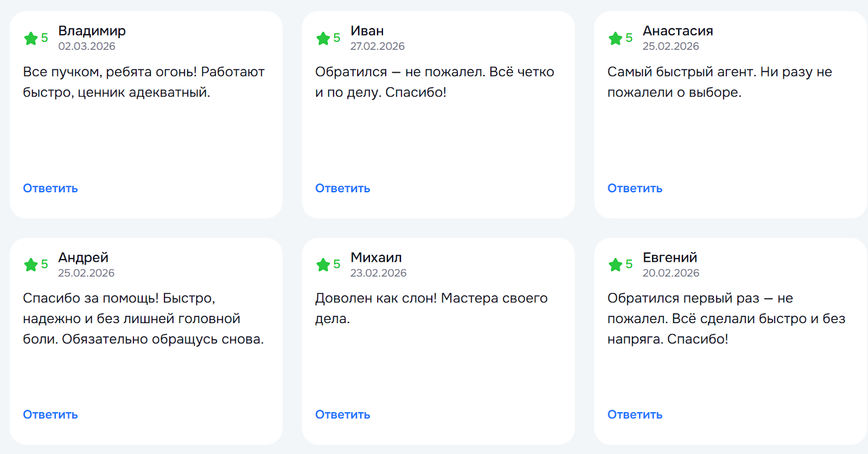The width and height of the screenshot is (868, 454).
Task: Click the star rating icon beside Андрей's name
Action: (x=31, y=264)
